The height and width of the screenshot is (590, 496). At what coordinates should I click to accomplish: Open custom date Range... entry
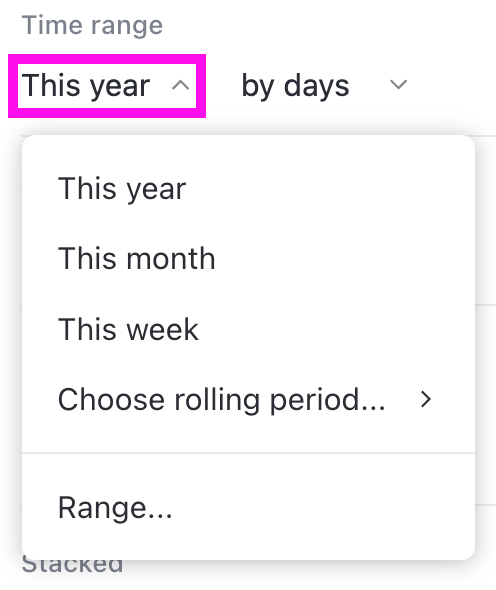coord(248,508)
